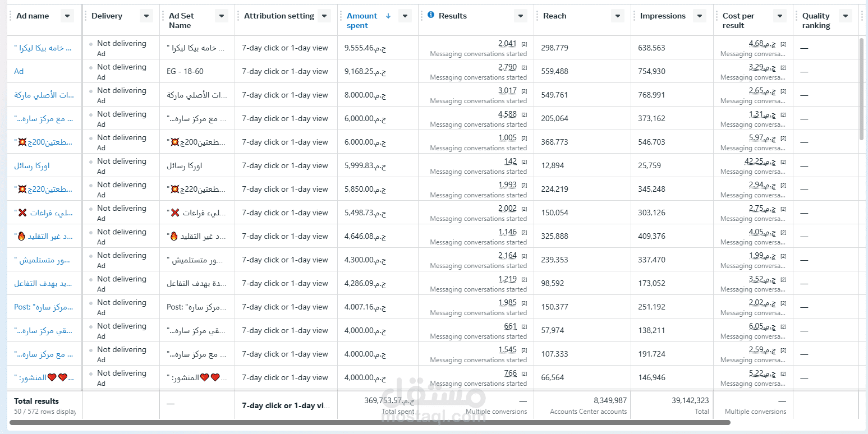This screenshot has width=868, height=434.
Task: Click total amount spent 369,753.57
Action: pos(389,400)
